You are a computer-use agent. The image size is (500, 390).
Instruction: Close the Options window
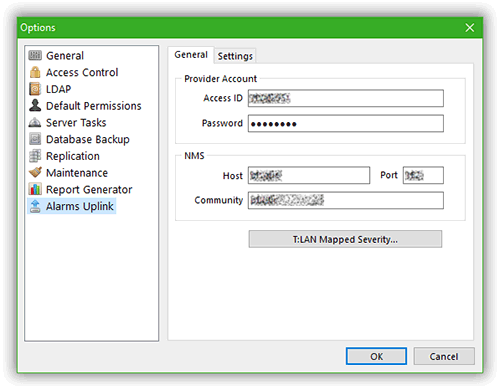pyautogui.click(x=470, y=28)
